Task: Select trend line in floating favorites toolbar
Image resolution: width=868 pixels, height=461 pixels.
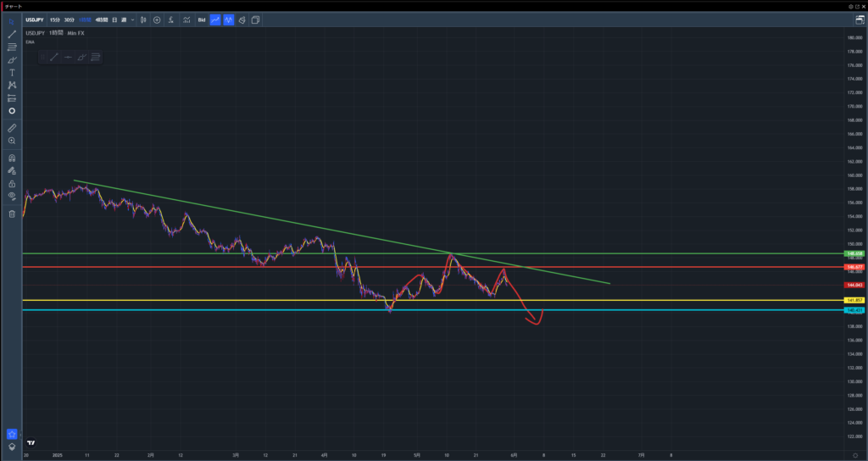Action: (x=54, y=57)
